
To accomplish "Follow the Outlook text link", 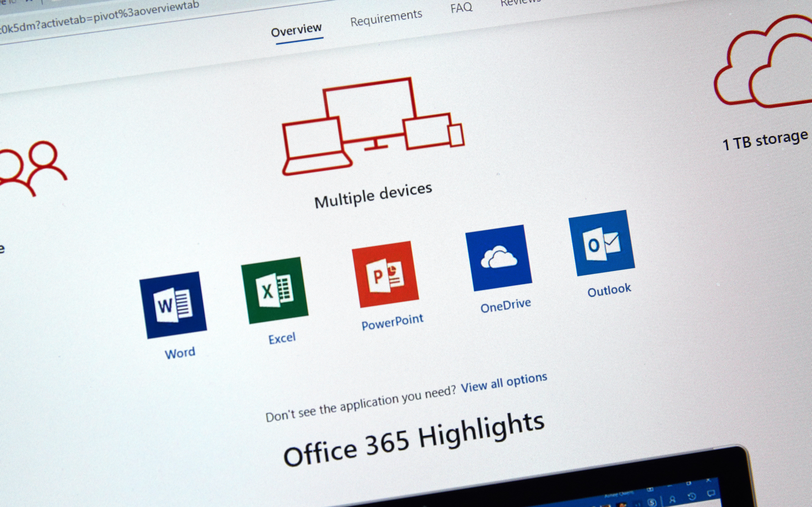I will point(609,290).
